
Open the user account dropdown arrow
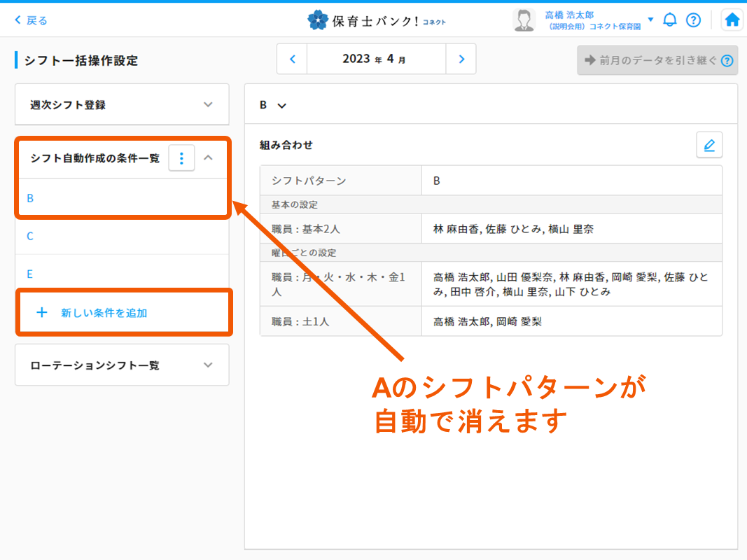(650, 20)
